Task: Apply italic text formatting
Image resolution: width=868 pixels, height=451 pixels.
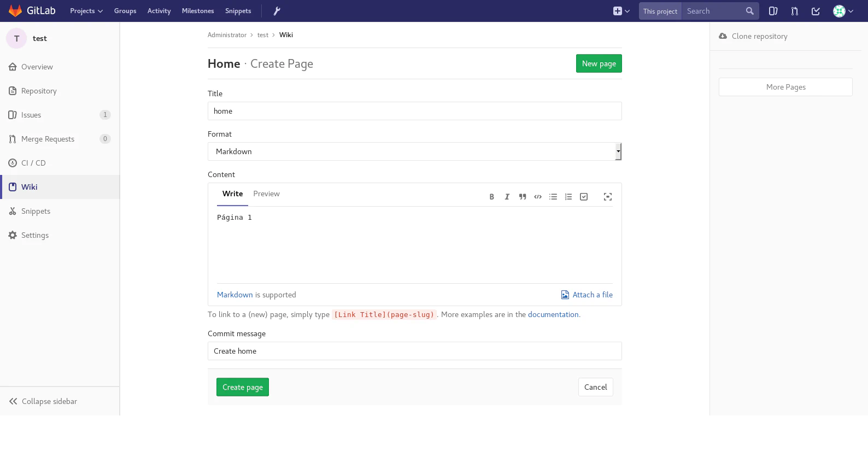Action: point(507,197)
